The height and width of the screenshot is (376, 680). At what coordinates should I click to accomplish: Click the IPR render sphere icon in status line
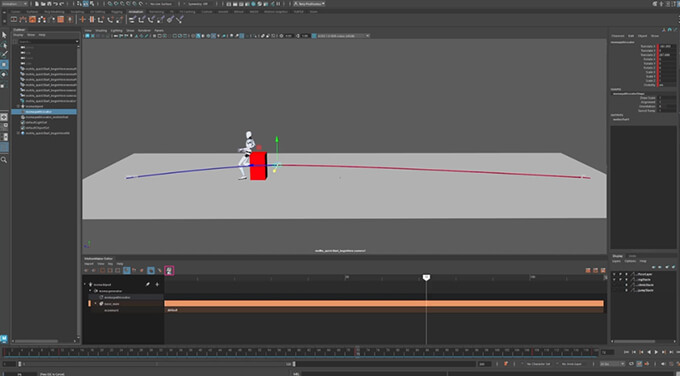[254, 4]
